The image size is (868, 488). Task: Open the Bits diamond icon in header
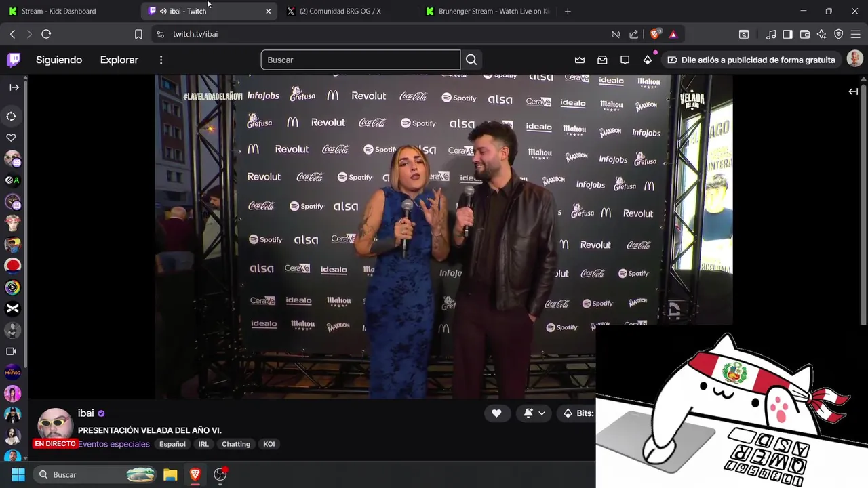(x=648, y=60)
